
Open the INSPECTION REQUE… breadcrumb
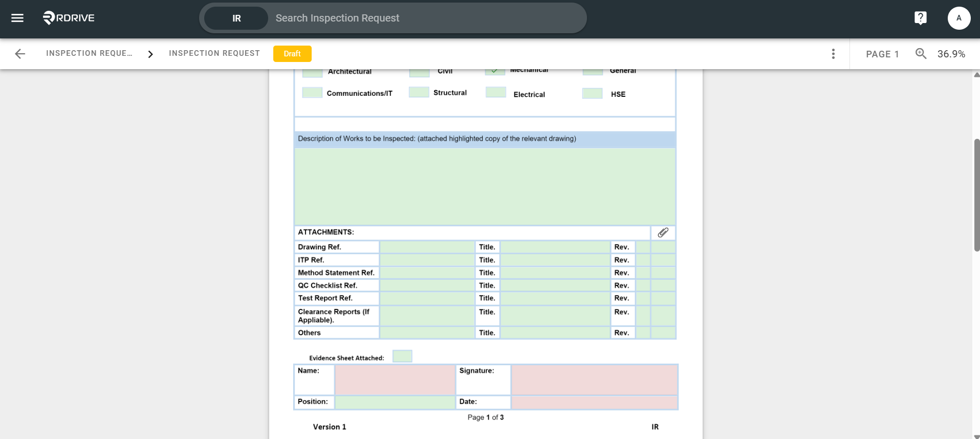89,53
